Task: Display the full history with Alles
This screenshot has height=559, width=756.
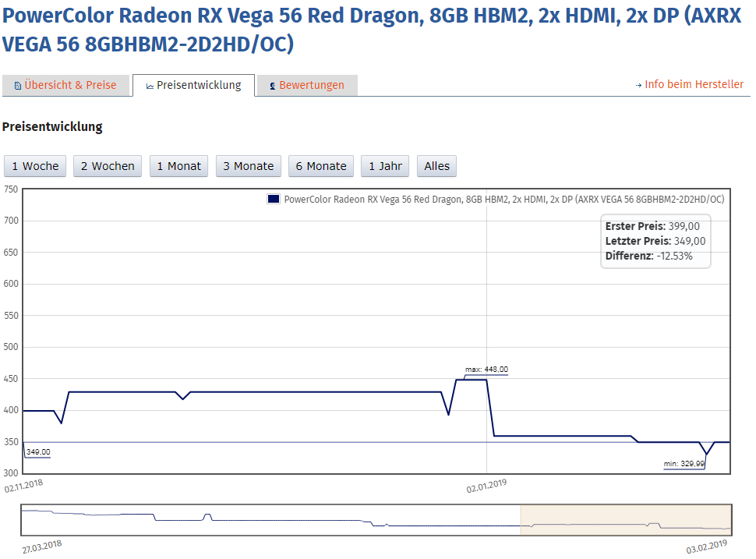Action: [x=436, y=166]
